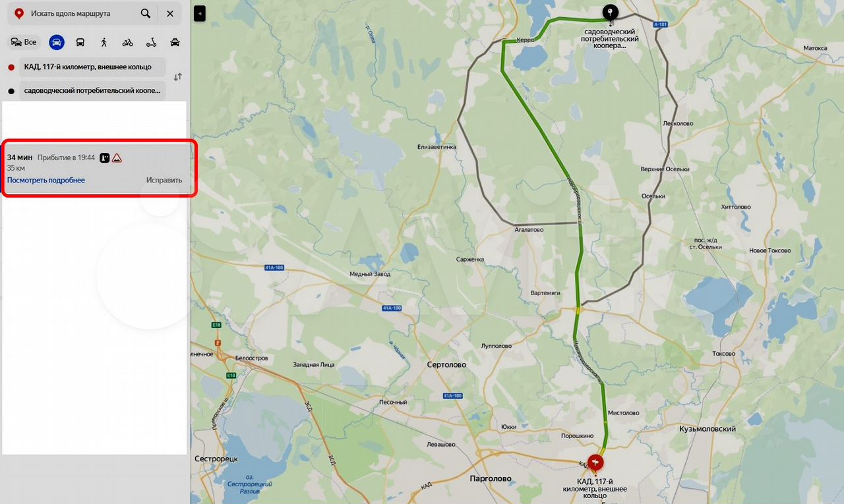
Task: Collapse the left sidebar panel
Action: pyautogui.click(x=200, y=13)
